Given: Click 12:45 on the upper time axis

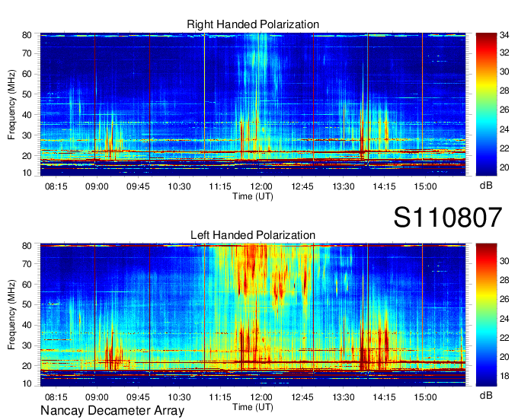Looking at the screenshot, I should click(302, 186).
